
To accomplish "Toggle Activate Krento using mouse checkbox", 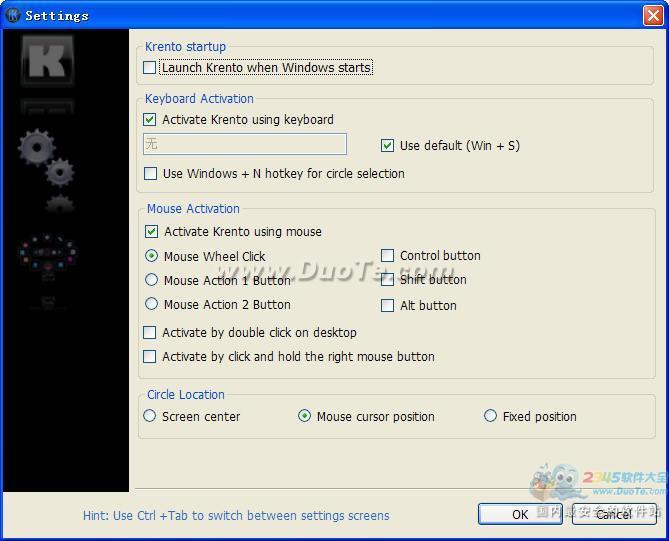I will tap(152, 232).
